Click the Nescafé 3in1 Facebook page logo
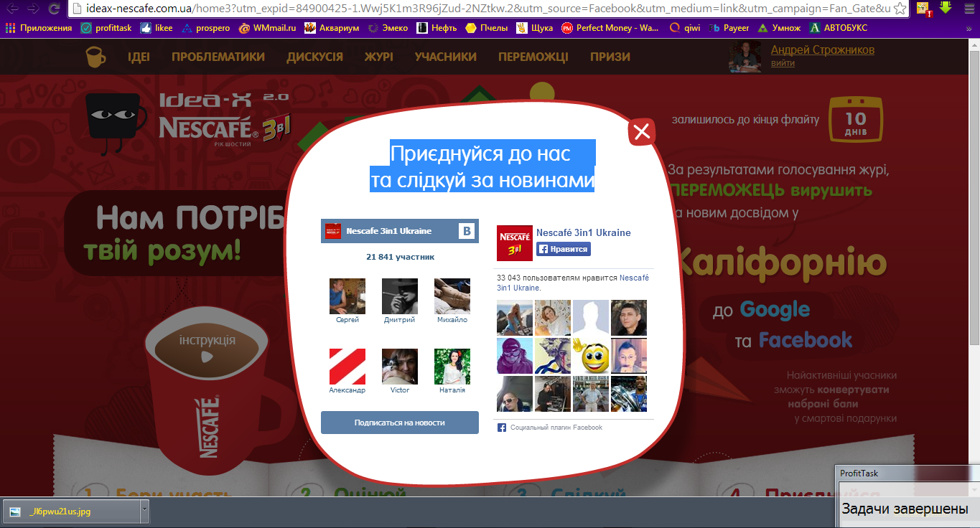Viewport: 980px width, 528px height. 515,243
